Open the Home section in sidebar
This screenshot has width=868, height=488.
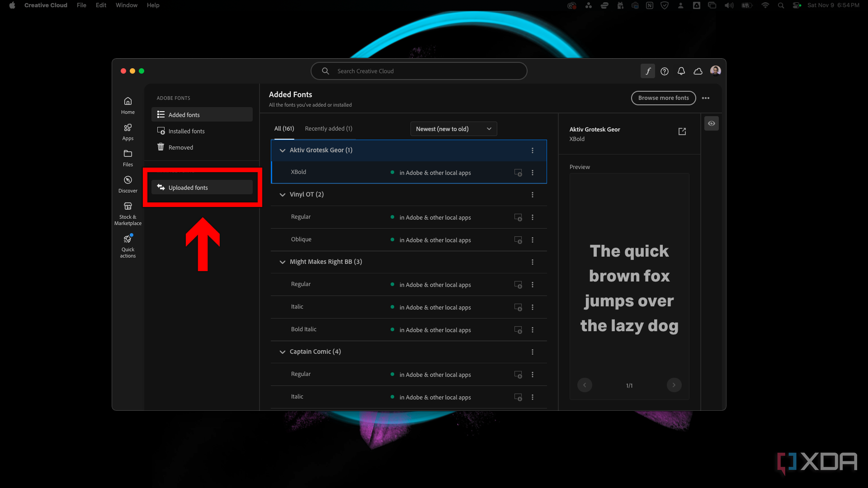tap(128, 105)
